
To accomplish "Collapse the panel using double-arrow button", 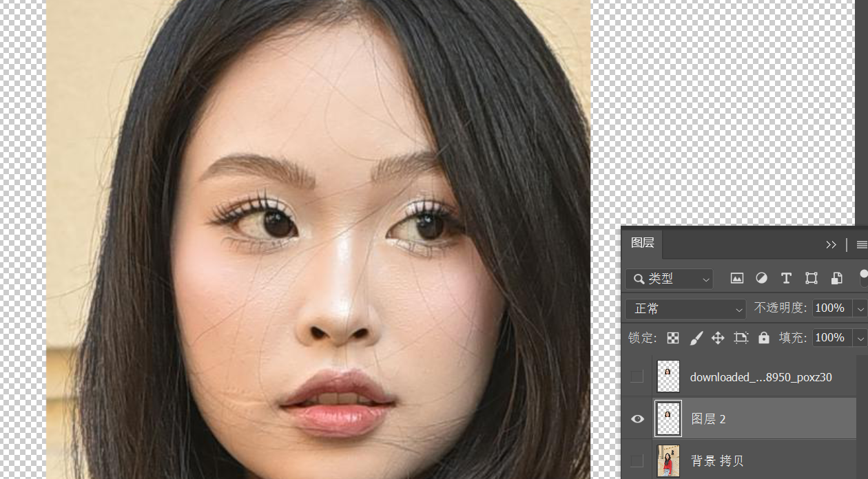I will 831,244.
